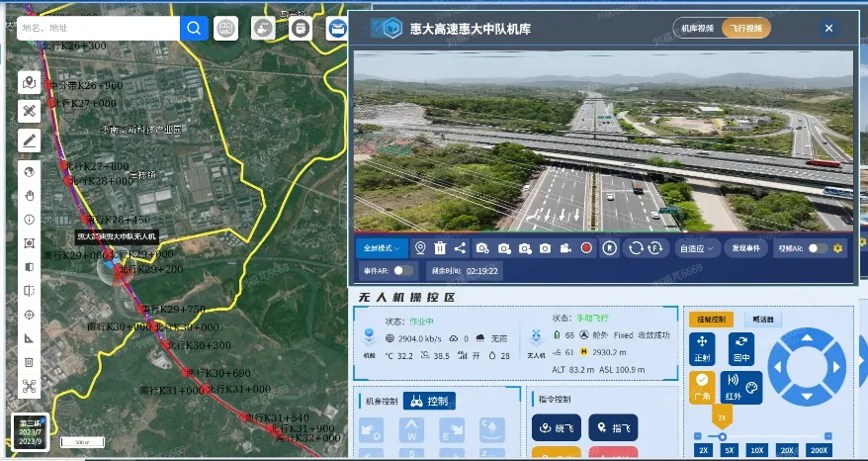Expand the 自适应 dropdown
The width and height of the screenshot is (868, 461).
[x=696, y=248]
